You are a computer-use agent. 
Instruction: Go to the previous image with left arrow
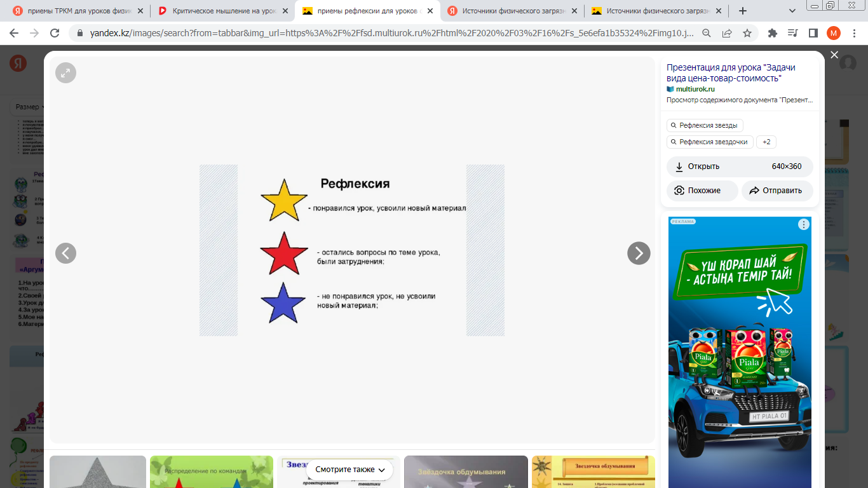65,253
